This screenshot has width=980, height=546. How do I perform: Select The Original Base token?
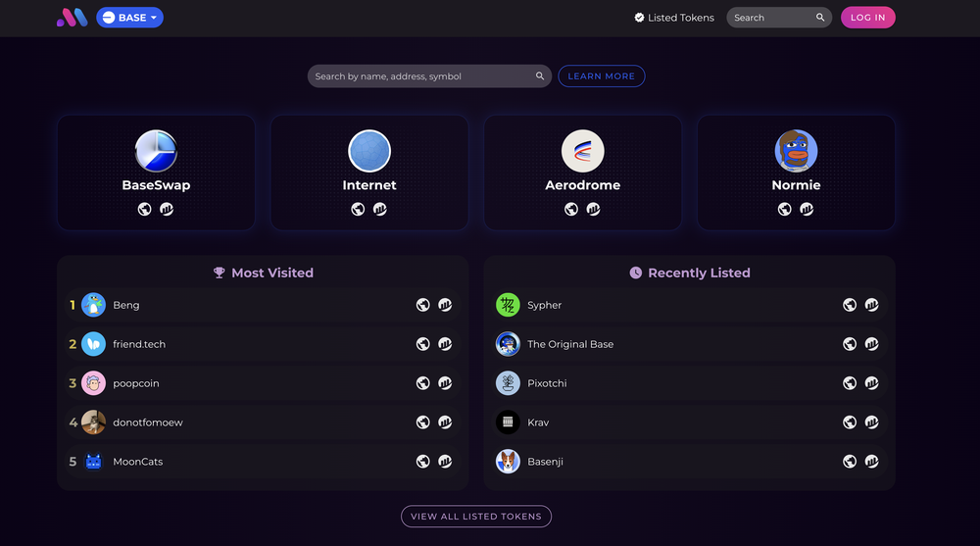pyautogui.click(x=689, y=344)
